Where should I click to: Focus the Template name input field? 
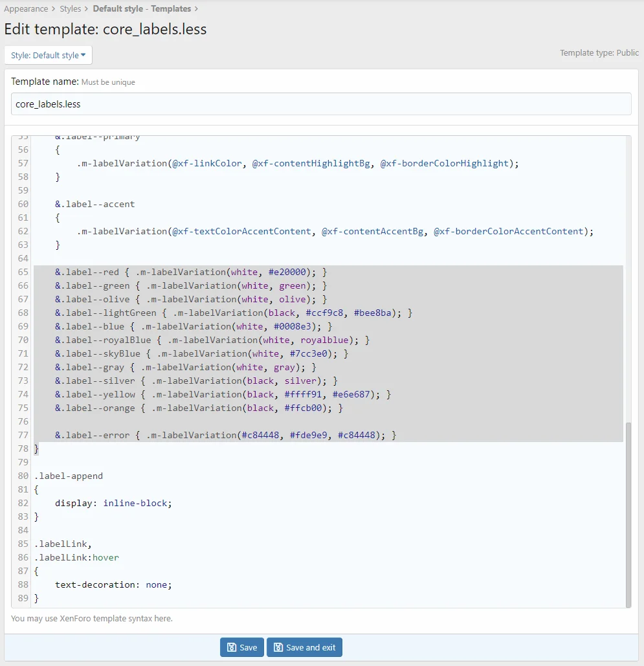click(321, 104)
